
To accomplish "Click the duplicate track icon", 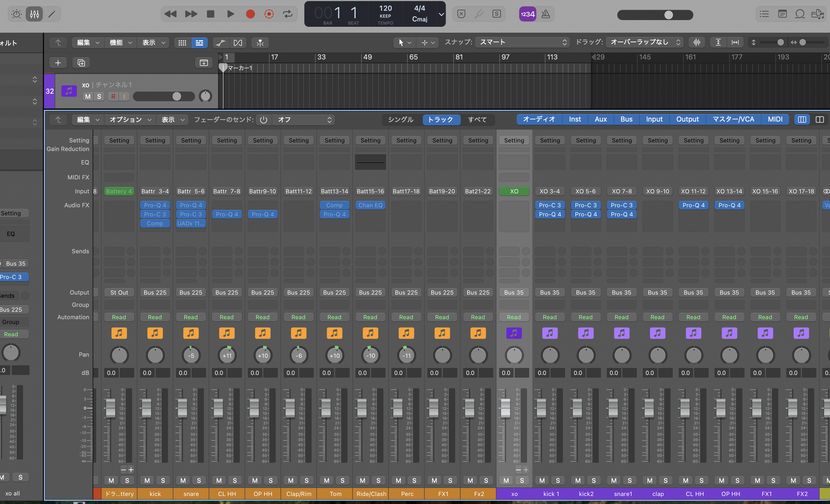I will (81, 63).
